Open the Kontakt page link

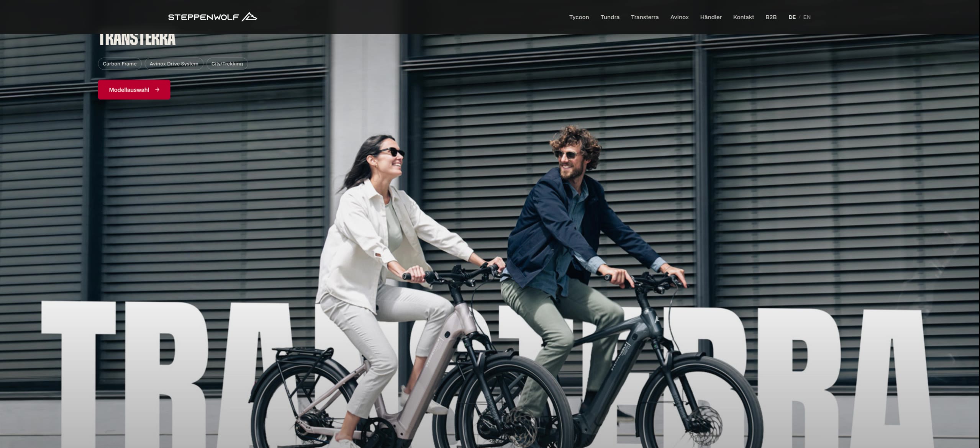tap(743, 17)
